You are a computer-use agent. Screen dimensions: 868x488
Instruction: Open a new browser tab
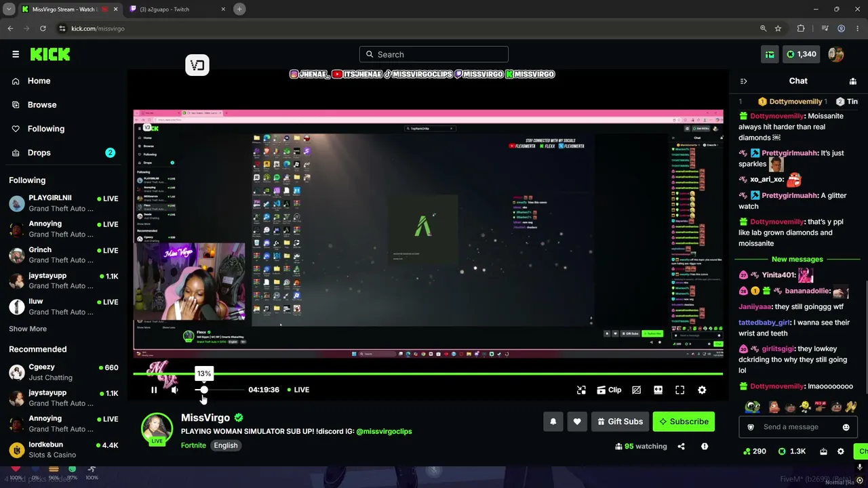coord(239,9)
